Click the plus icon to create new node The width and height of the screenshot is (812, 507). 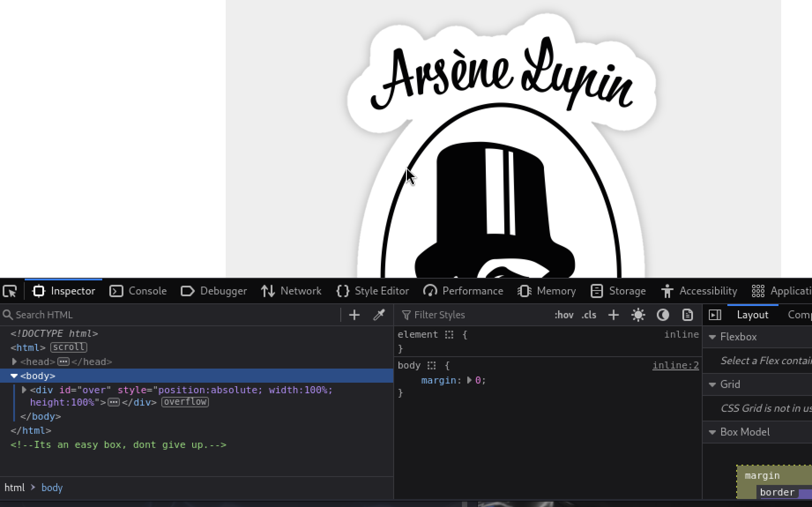tap(354, 315)
